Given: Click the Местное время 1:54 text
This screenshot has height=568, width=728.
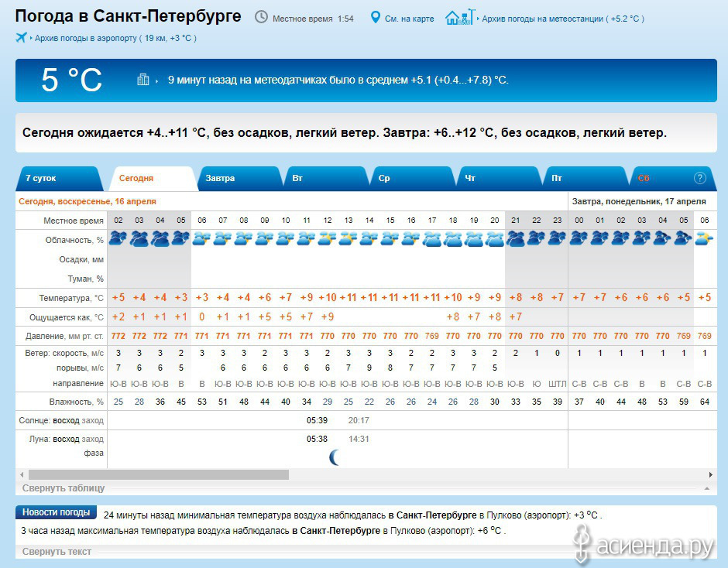Looking at the screenshot, I should click(x=313, y=19).
